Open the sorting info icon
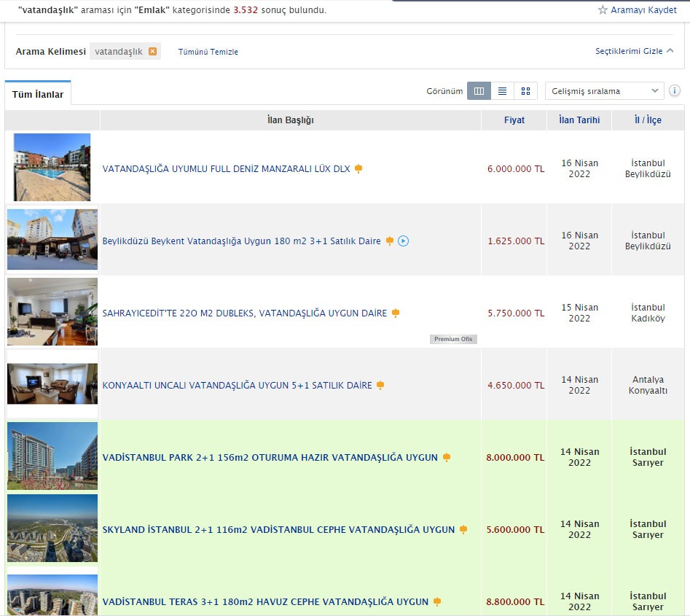690x616 pixels. [674, 90]
